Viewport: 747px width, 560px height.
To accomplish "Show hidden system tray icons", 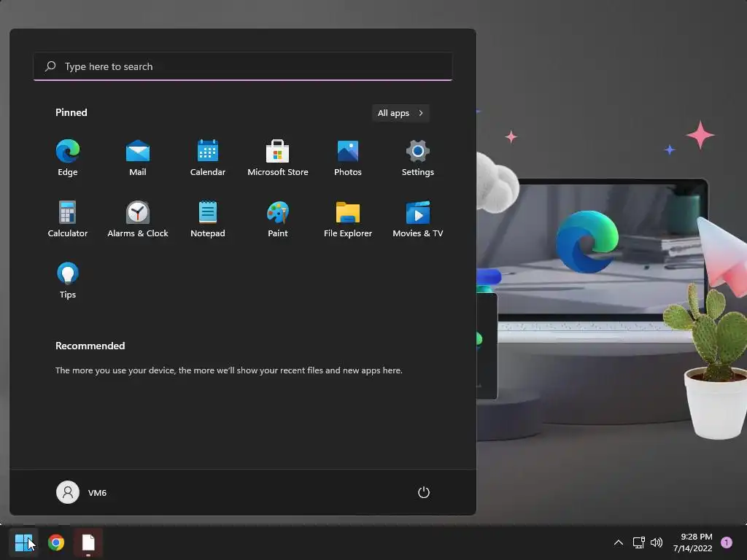I will (x=619, y=542).
